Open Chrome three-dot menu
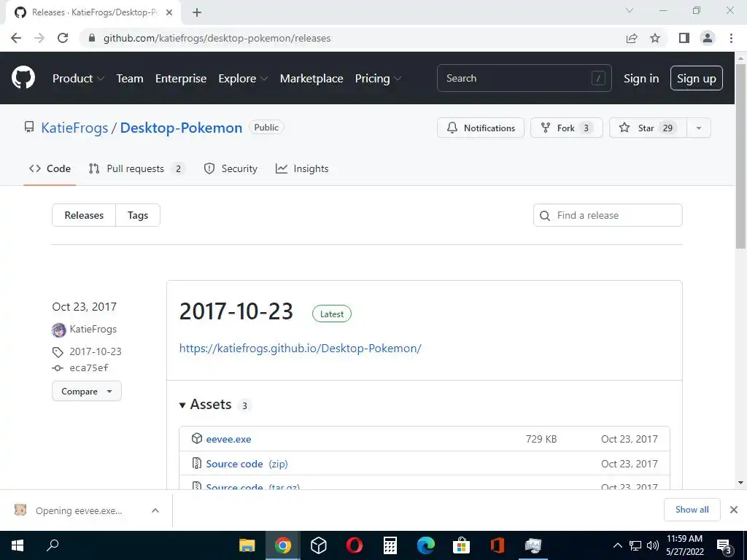The height and width of the screenshot is (560, 747). (x=731, y=38)
